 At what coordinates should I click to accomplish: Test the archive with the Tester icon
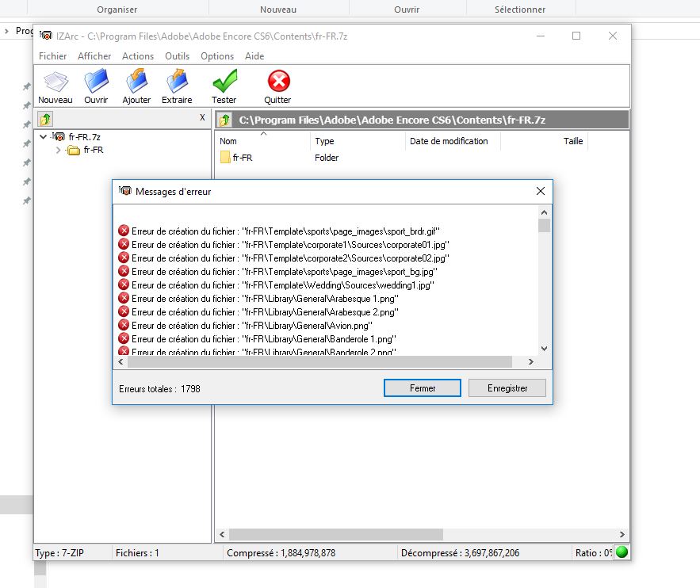click(x=224, y=81)
